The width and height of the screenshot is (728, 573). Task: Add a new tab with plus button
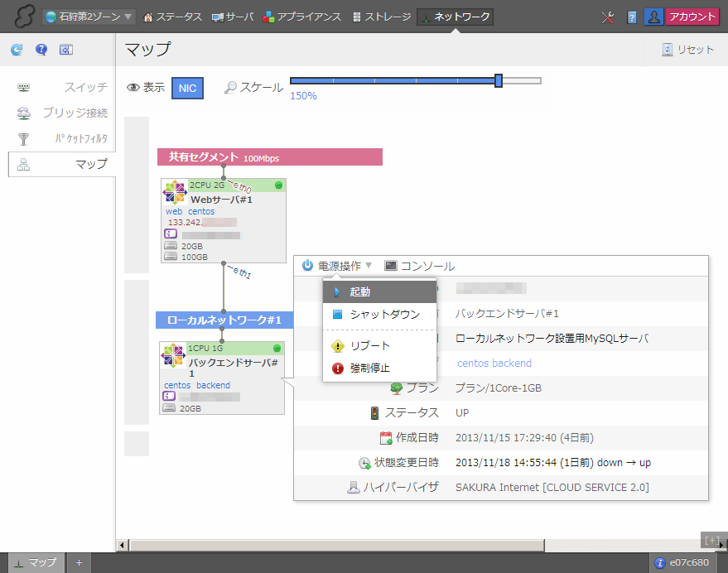click(x=80, y=562)
